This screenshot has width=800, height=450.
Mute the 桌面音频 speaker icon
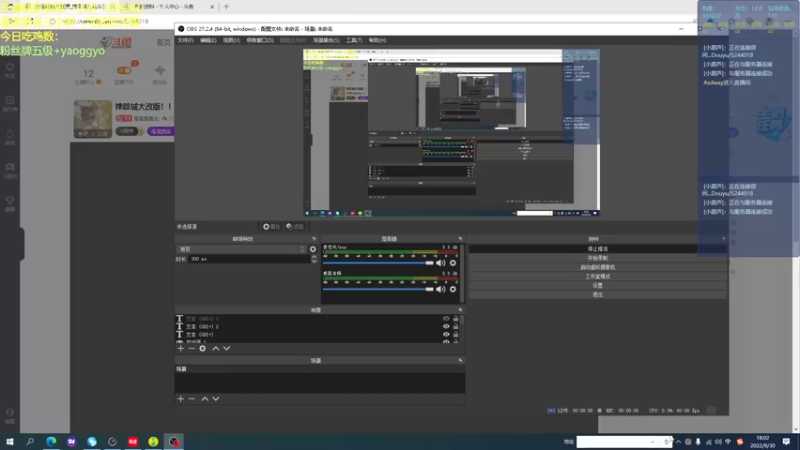[440, 289]
